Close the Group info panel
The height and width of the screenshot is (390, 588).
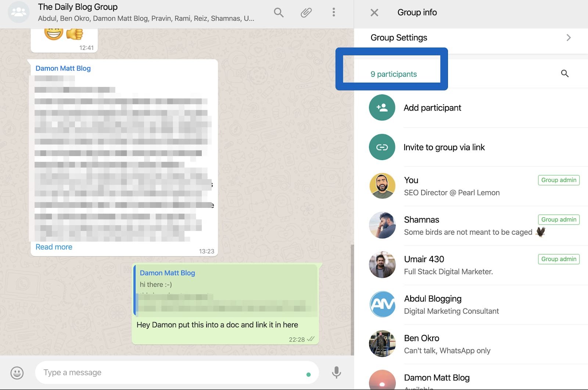click(374, 12)
